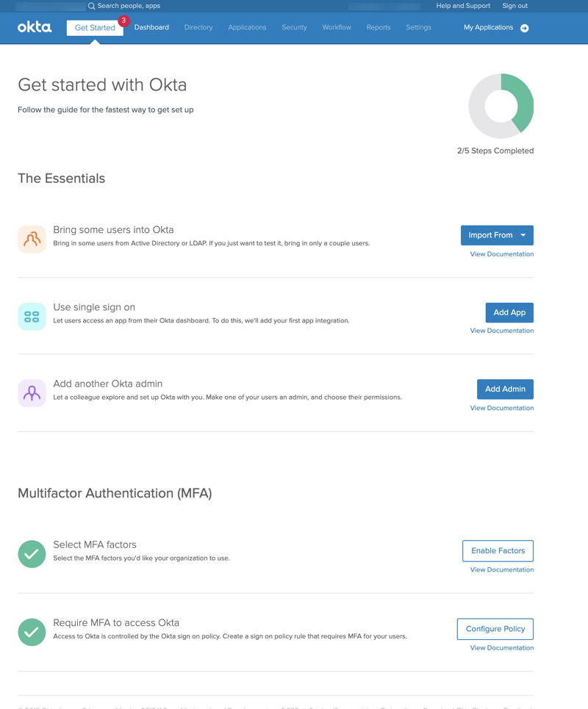Open the Security menu
The height and width of the screenshot is (709, 588).
294,27
